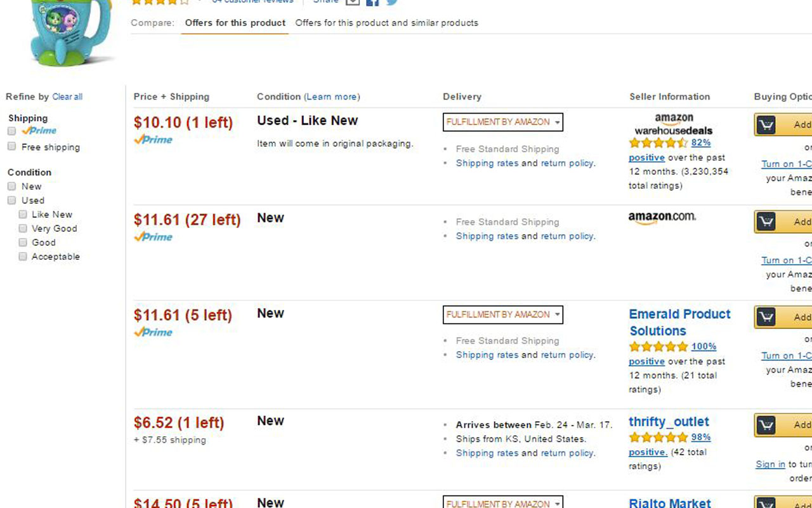Enable the Like New condition filter
Viewport: 812px width, 508px height.
click(23, 215)
